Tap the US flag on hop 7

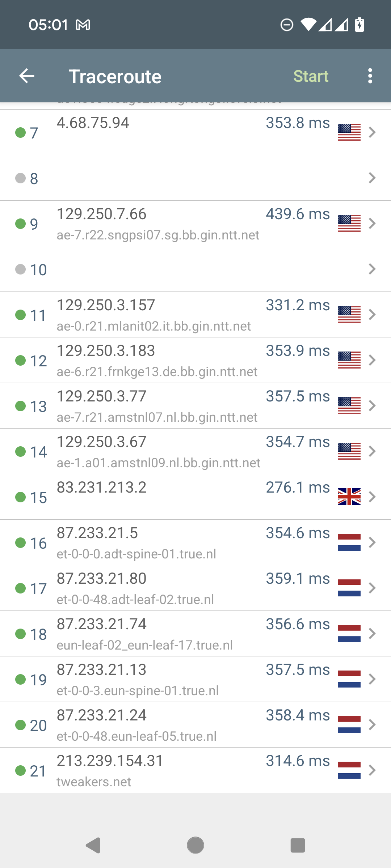pyautogui.click(x=349, y=132)
